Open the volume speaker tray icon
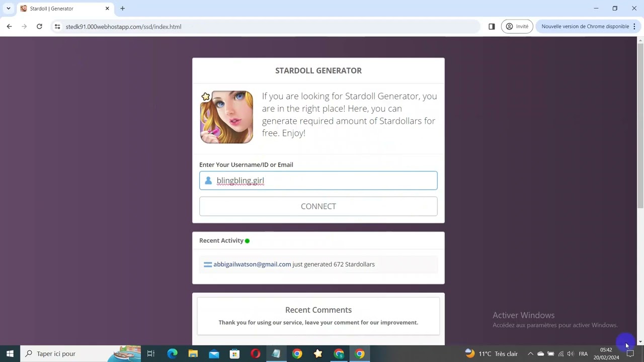Screen dimensions: 644x362 point(571,354)
